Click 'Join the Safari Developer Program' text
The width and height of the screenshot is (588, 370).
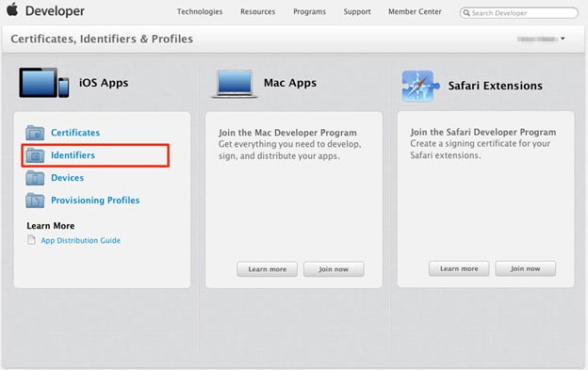[x=483, y=132]
